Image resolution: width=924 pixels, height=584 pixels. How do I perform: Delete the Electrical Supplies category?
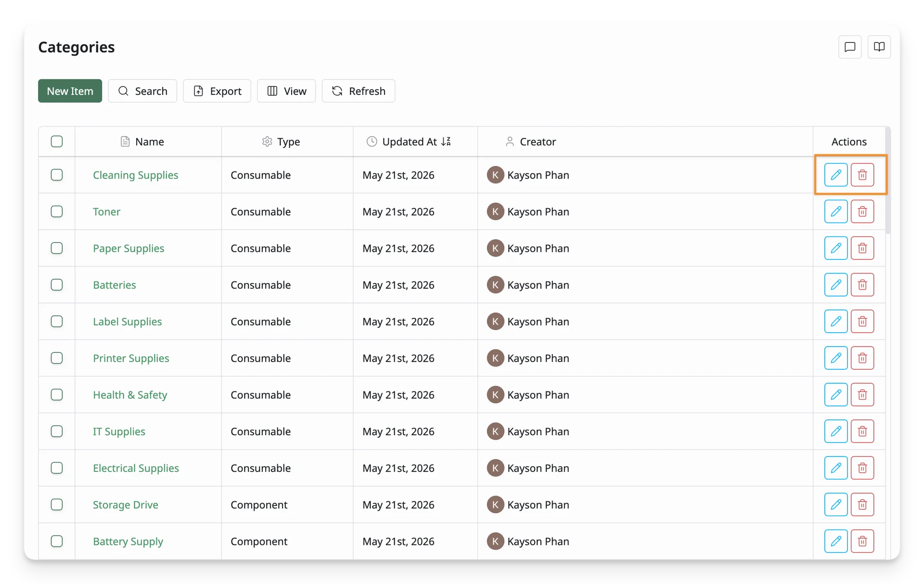[x=862, y=467]
